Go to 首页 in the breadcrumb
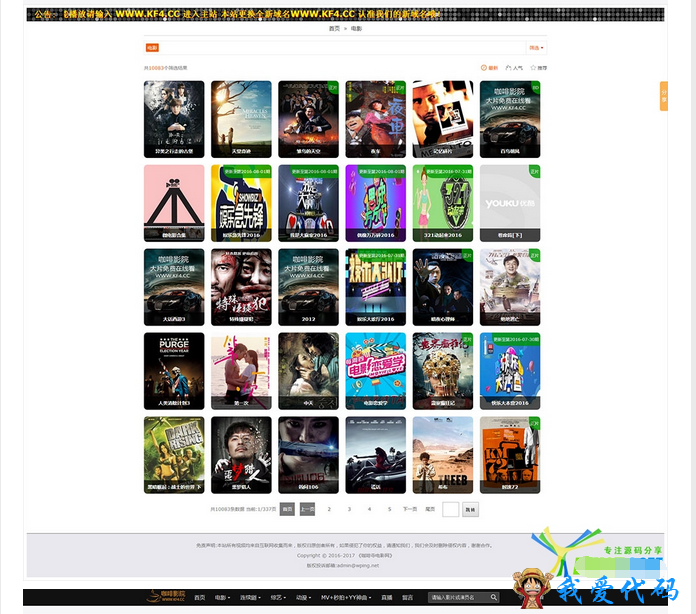This screenshot has height=614, width=696. pos(334,28)
